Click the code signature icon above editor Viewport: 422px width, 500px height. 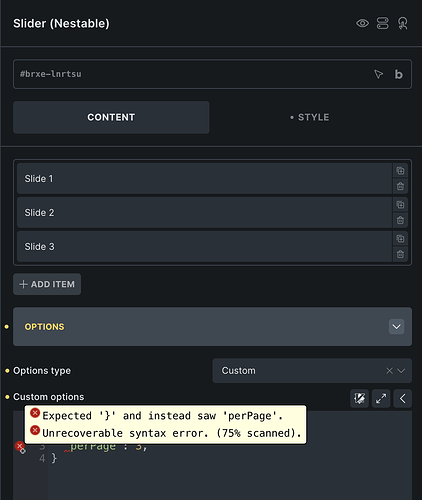(359, 398)
